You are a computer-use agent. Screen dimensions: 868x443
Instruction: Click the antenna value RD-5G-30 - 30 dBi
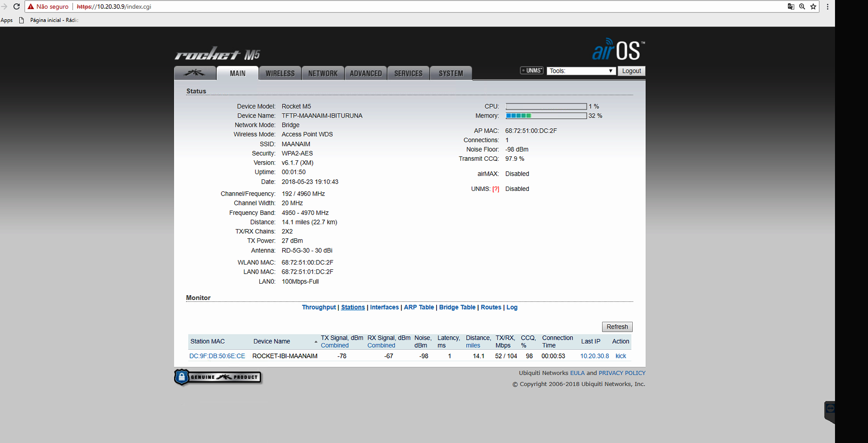[x=307, y=251]
